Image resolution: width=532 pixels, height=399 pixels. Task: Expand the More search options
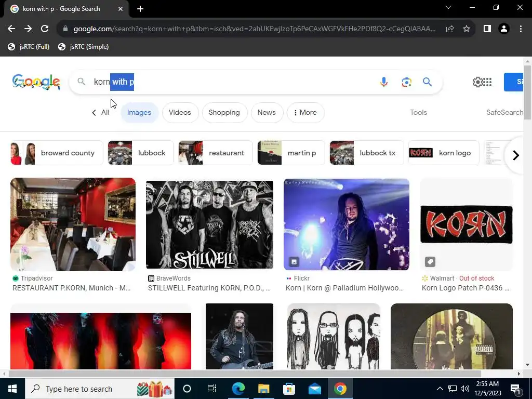305,113
